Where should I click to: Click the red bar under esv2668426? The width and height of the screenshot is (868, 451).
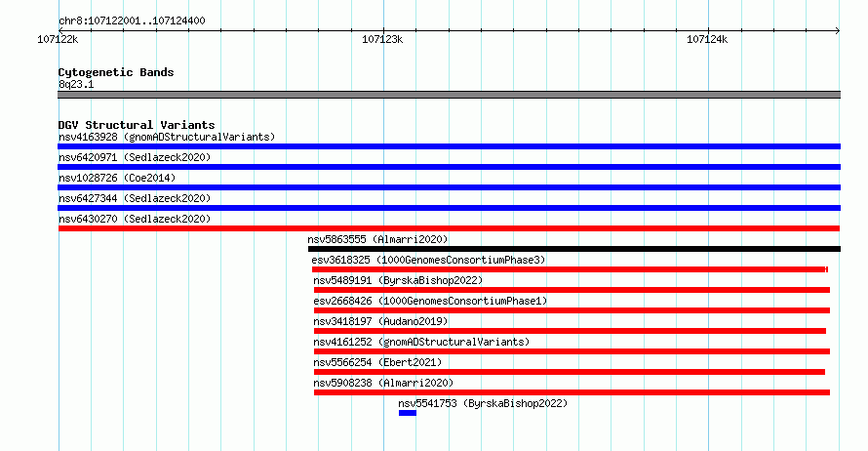(x=572, y=310)
